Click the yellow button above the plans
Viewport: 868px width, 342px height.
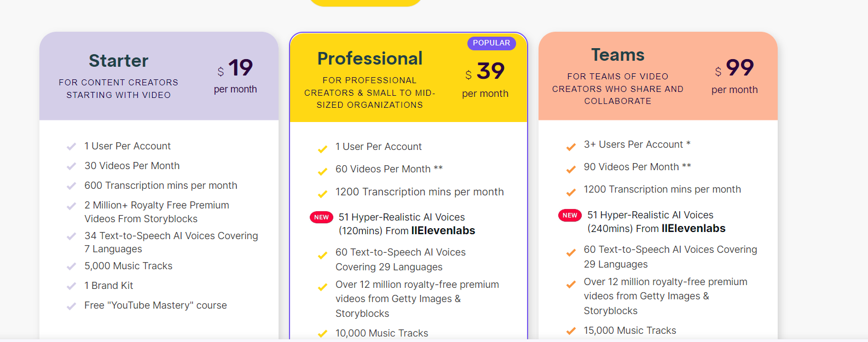[366, 3]
